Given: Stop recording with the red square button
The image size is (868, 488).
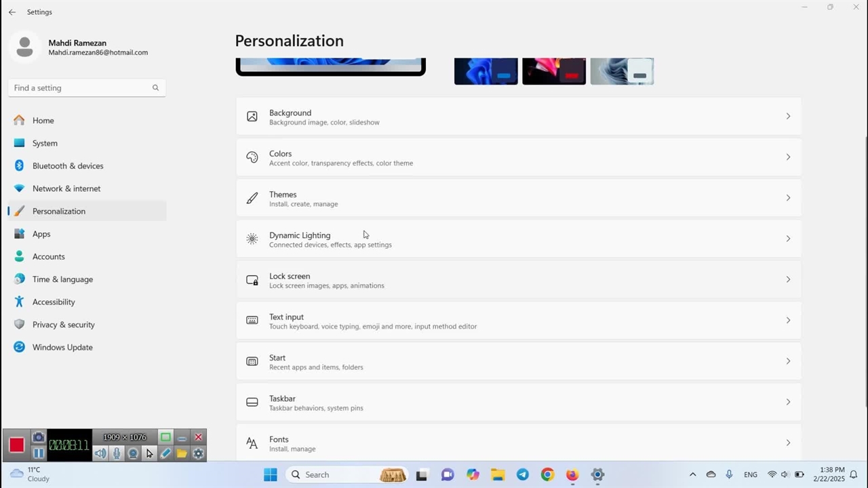Looking at the screenshot, I should coord(17,445).
